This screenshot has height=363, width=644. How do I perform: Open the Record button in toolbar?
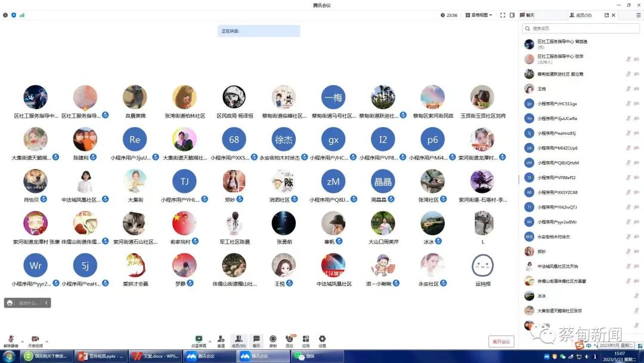click(x=273, y=340)
